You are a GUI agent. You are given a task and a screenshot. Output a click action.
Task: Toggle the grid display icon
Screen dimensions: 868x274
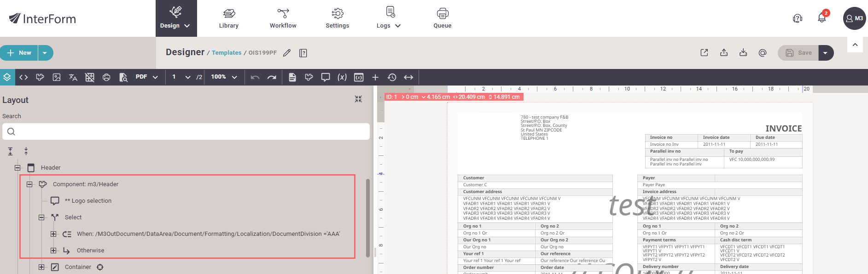90,77
